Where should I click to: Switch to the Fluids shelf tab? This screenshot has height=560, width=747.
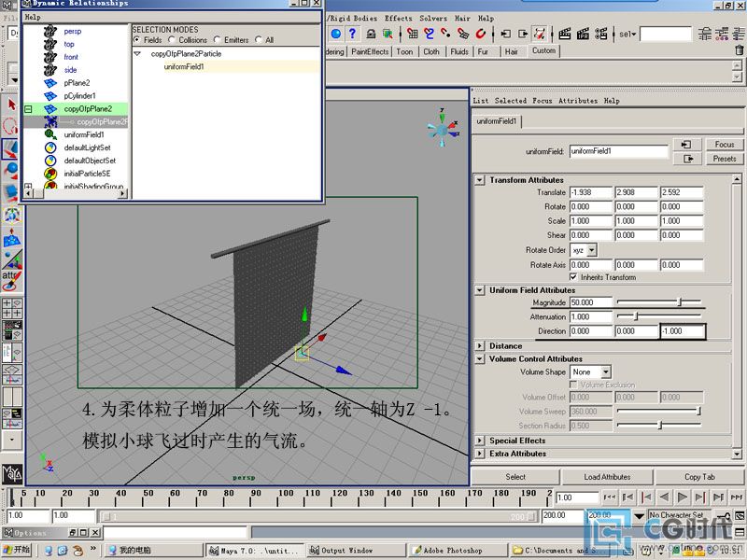459,51
